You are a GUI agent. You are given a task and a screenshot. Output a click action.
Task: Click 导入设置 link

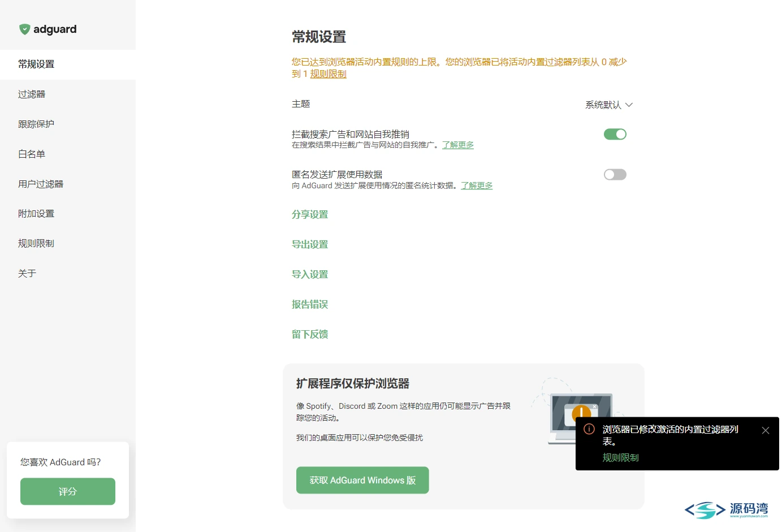[310, 275]
